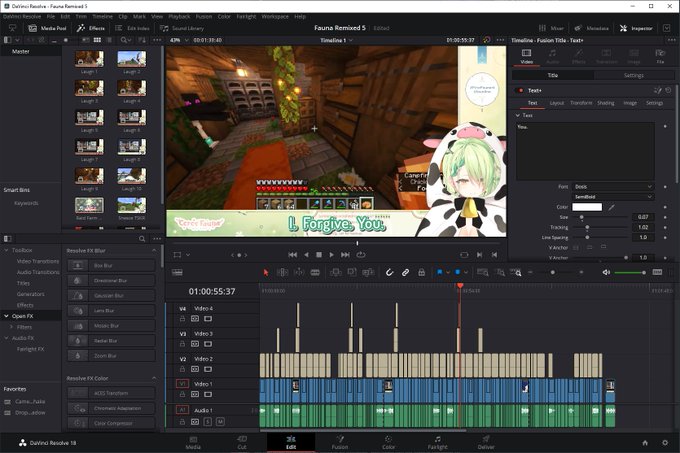
Task: Select the Blade Edit Mode tool
Action: point(315,272)
